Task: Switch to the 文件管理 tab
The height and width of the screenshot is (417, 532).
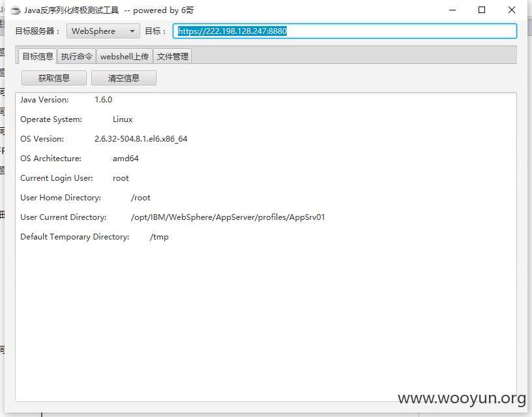Action: [x=172, y=56]
